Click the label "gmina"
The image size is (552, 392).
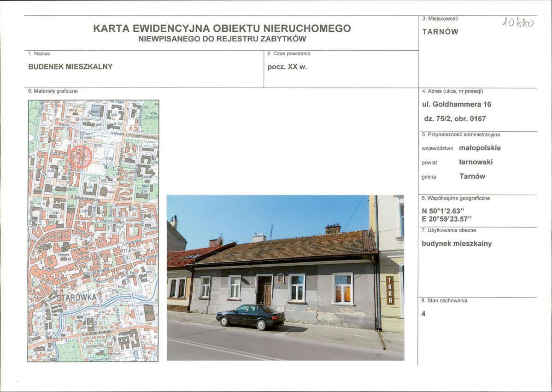(429, 177)
